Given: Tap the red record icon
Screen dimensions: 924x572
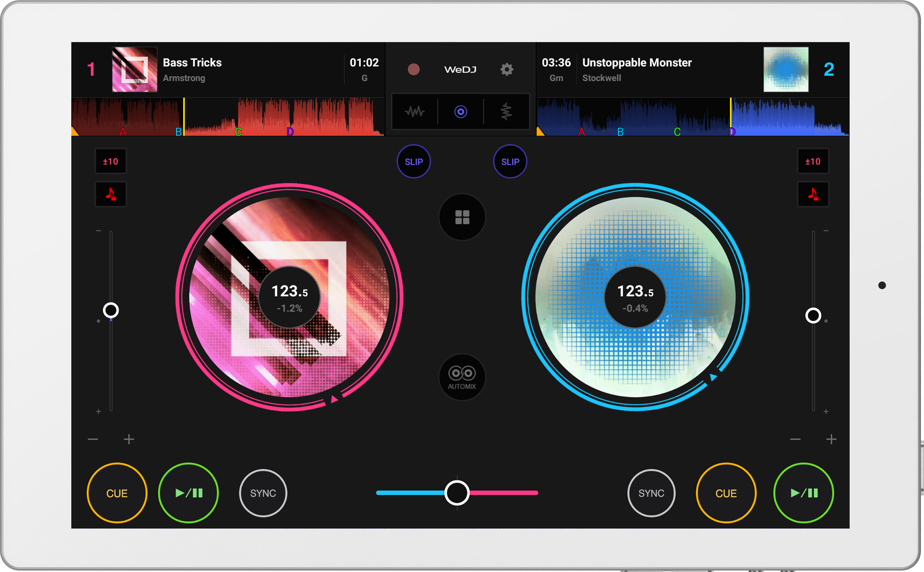Looking at the screenshot, I should [x=414, y=69].
